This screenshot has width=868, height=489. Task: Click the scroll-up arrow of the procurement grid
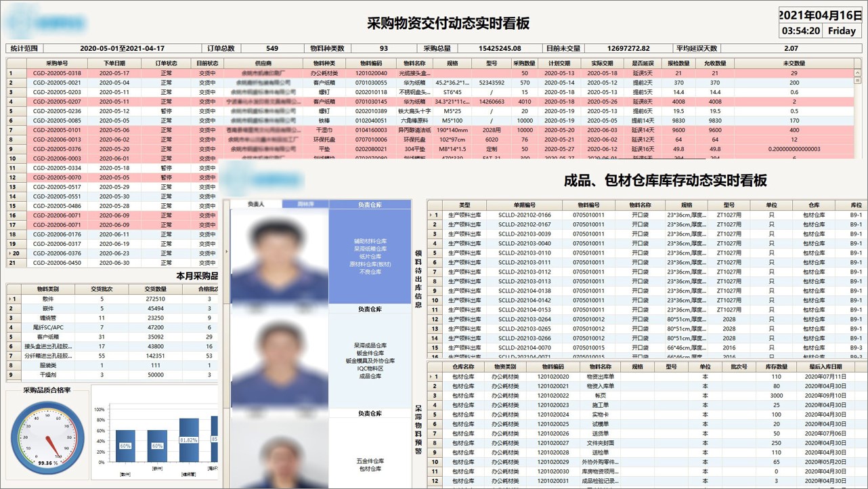coord(857,64)
